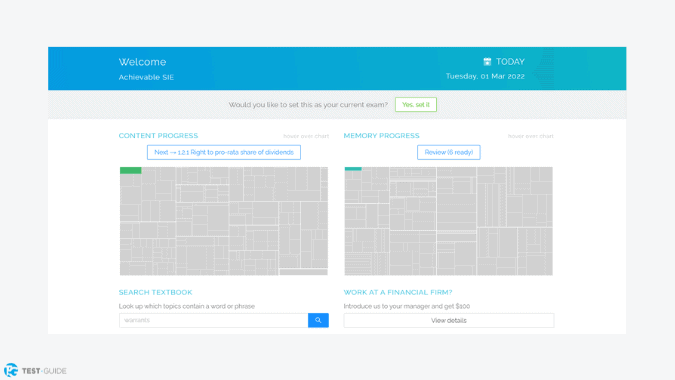Click the Search Textbook heading

point(155,292)
